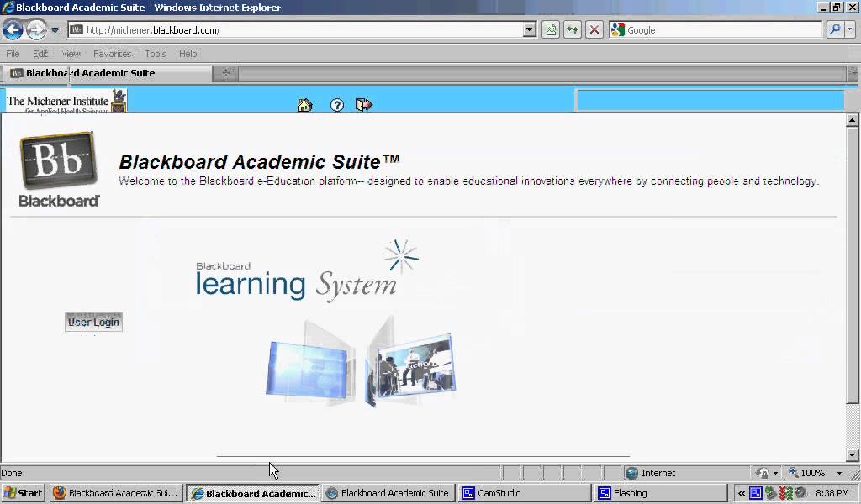Select the Blackboard Academic Suite browser tab
The height and width of the screenshot is (504, 861).
(107, 73)
